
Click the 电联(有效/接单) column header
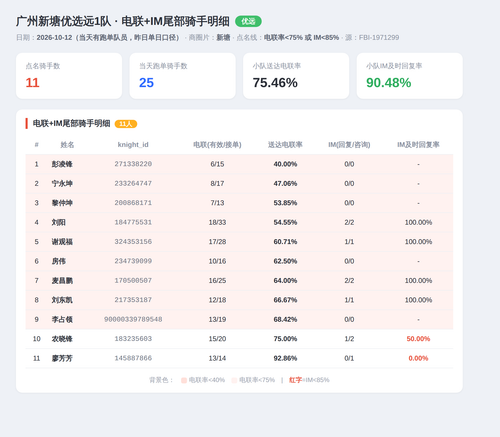point(217,145)
